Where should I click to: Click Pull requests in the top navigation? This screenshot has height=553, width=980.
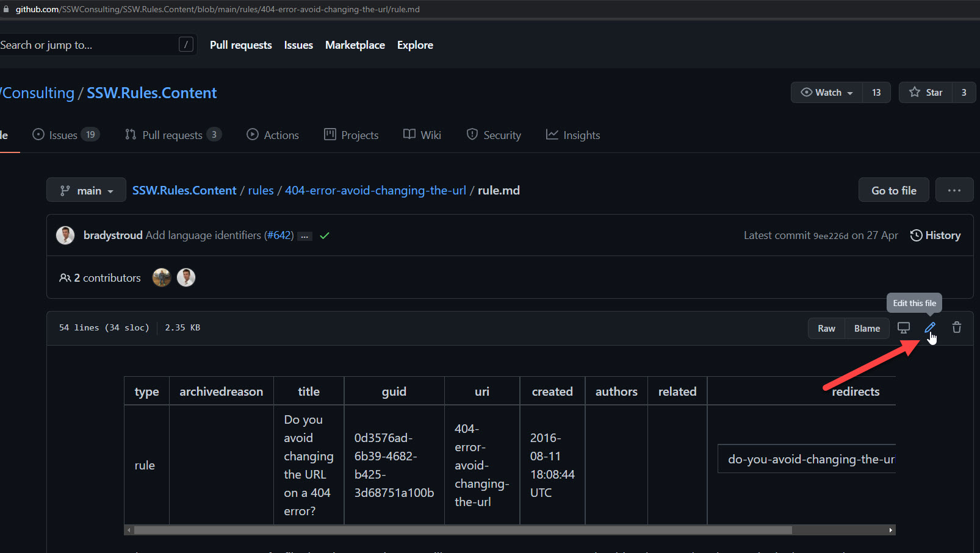tap(241, 45)
